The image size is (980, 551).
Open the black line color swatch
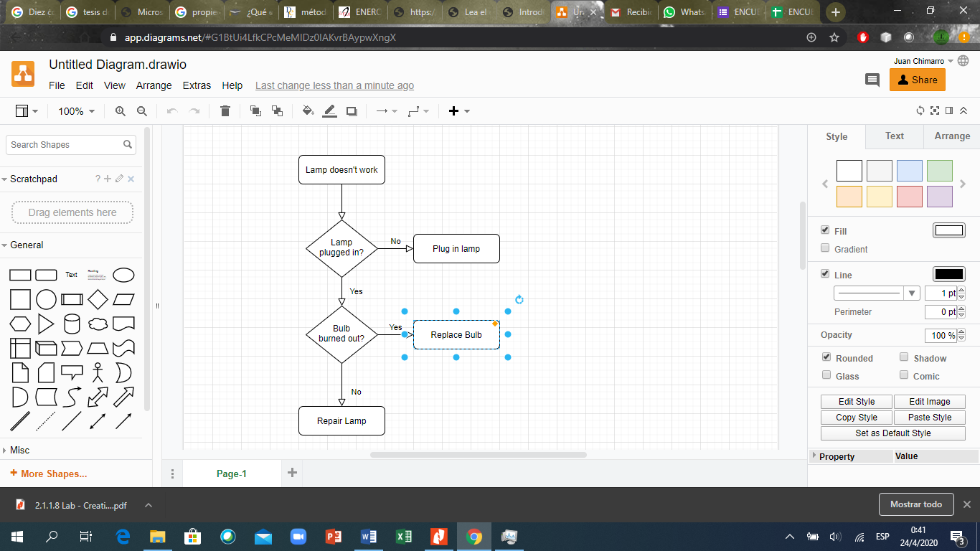tap(948, 274)
